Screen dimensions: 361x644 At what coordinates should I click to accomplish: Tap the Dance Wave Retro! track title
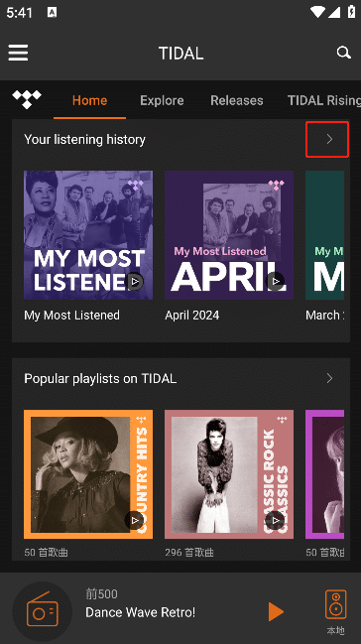point(141,612)
